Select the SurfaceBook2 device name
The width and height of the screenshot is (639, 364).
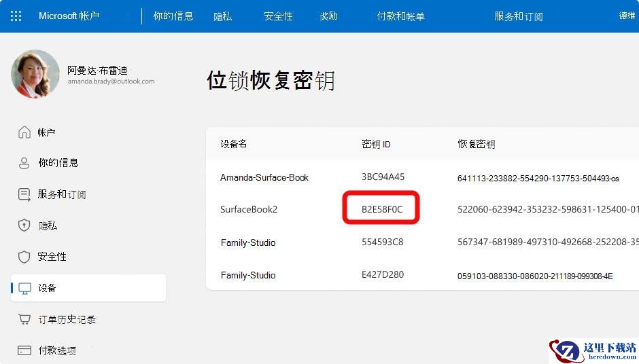pos(249,209)
